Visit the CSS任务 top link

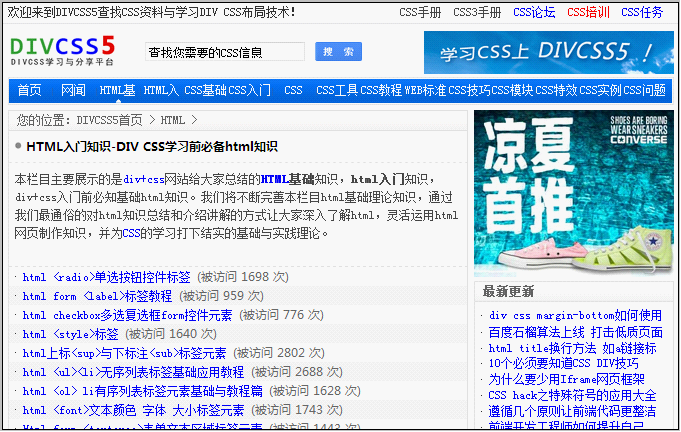tap(641, 13)
